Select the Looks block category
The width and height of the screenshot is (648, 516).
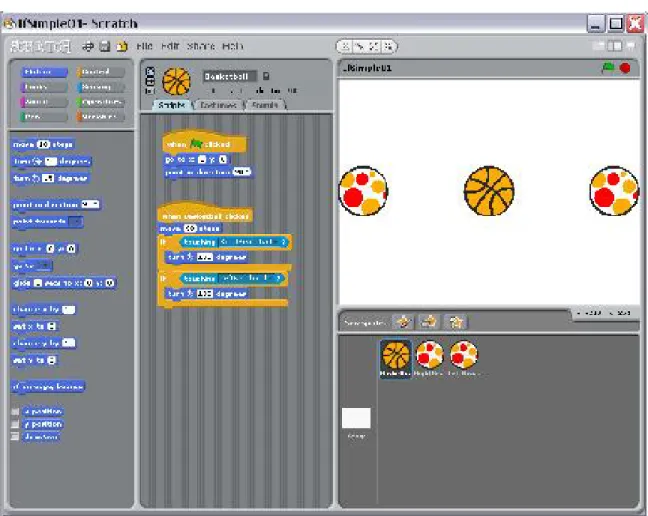[x=44, y=87]
